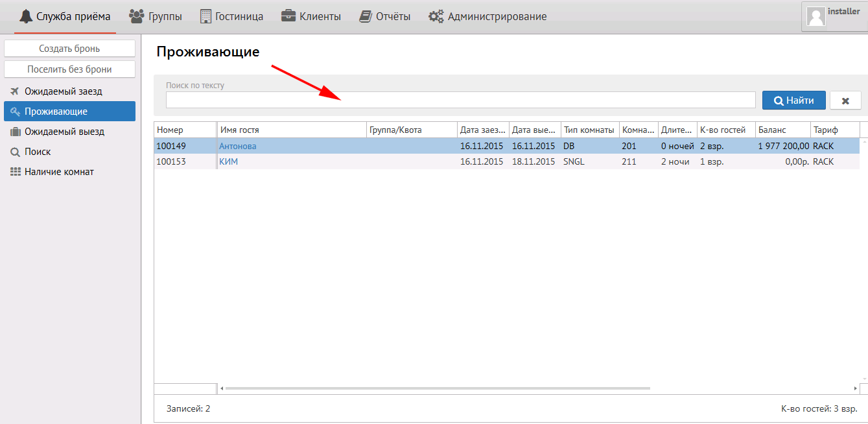
Task: Click the building icon for Гостиница
Action: click(205, 16)
